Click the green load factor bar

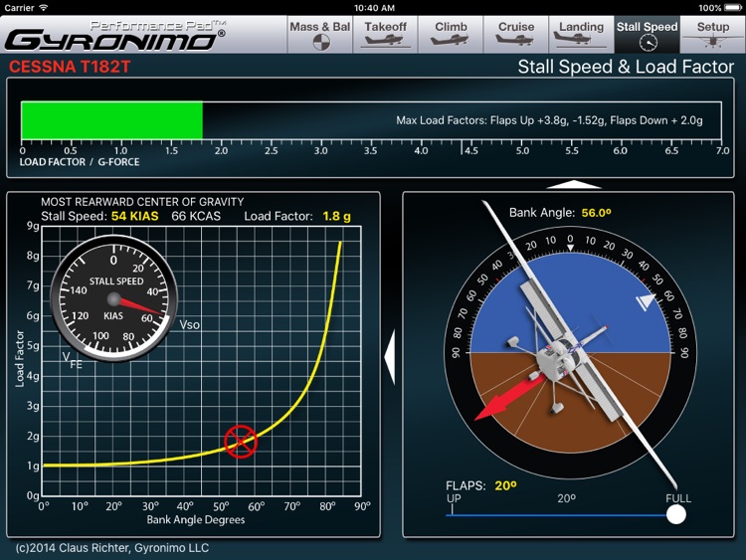pyautogui.click(x=112, y=120)
